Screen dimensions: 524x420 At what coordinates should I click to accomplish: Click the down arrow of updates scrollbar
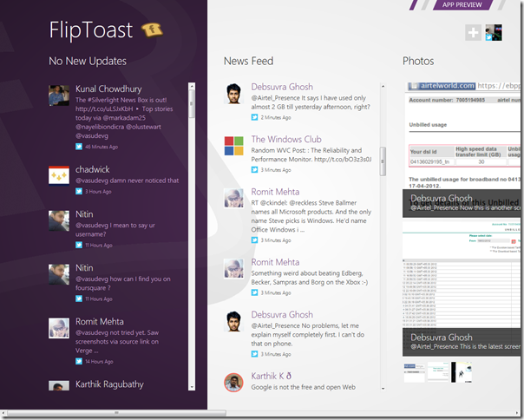[192, 387]
